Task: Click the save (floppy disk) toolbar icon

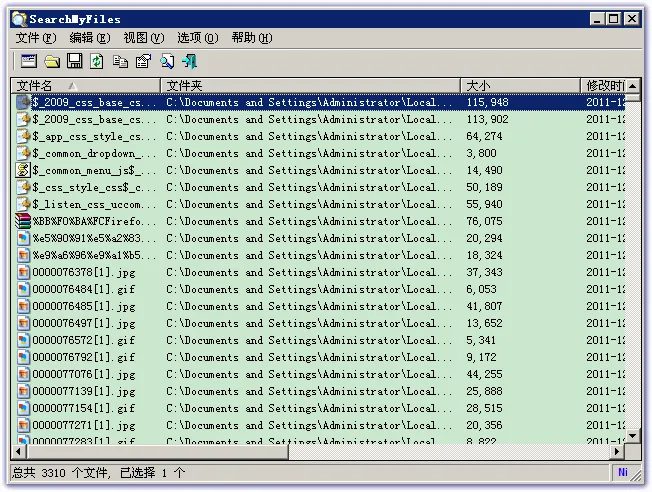Action: [75, 62]
